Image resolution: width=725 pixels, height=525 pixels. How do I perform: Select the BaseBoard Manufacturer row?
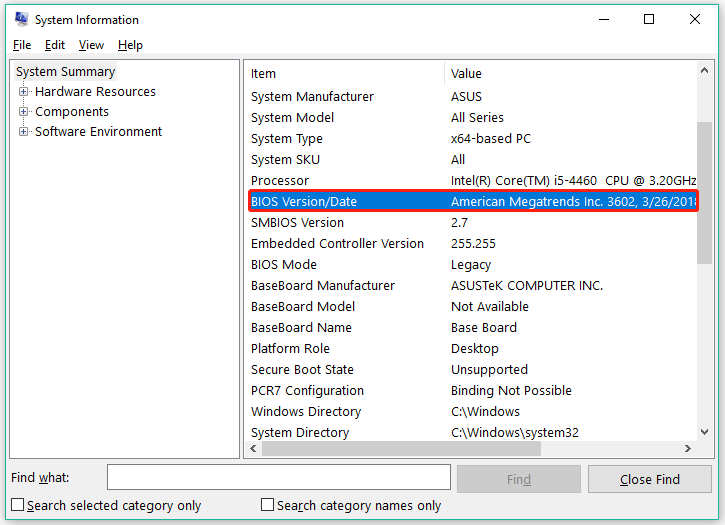pos(472,285)
